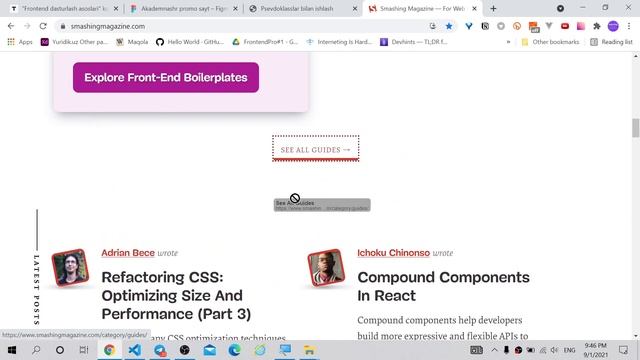The height and width of the screenshot is (360, 640).
Task: Click Adrian Bece's avatar photo
Action: coord(70,268)
